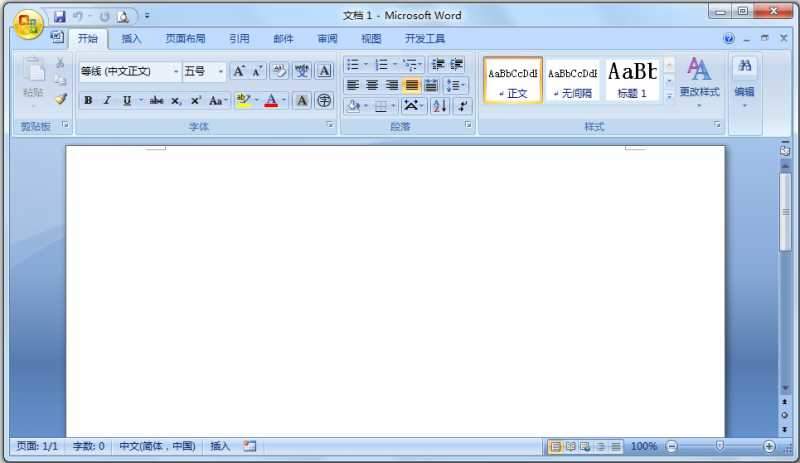Toggle distributed alignment
Image resolution: width=800 pixels, height=463 pixels.
(431, 85)
